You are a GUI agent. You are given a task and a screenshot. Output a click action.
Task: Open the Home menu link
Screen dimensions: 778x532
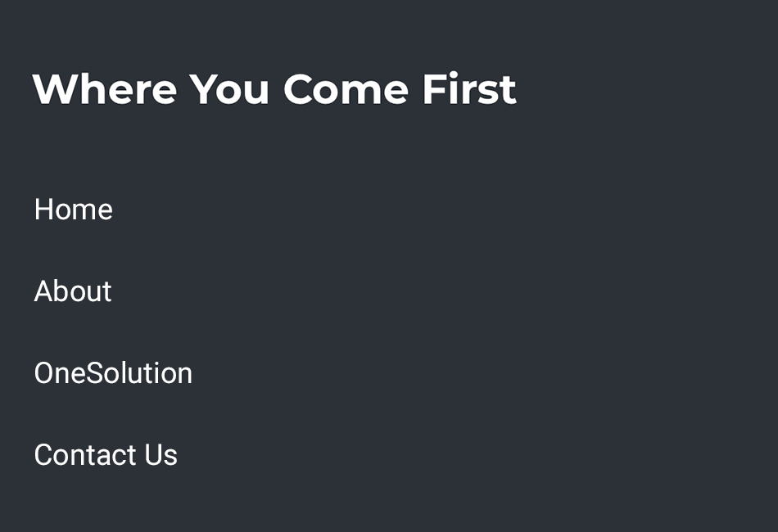[x=73, y=210]
